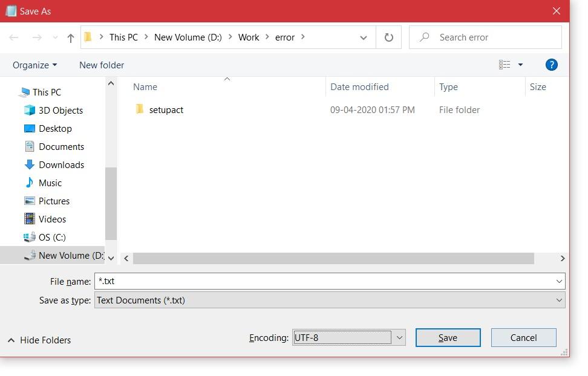Change your view icon

tap(505, 65)
